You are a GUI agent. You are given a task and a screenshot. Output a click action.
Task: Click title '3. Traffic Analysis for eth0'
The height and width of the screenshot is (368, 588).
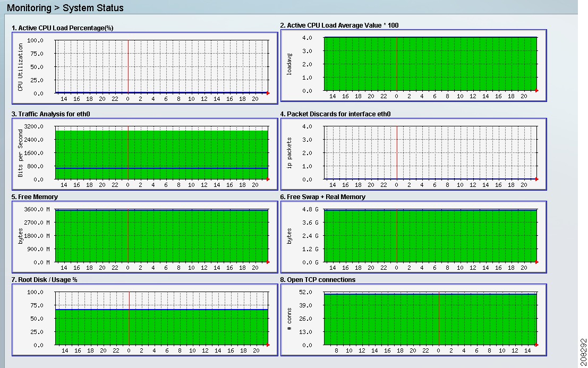pos(50,114)
